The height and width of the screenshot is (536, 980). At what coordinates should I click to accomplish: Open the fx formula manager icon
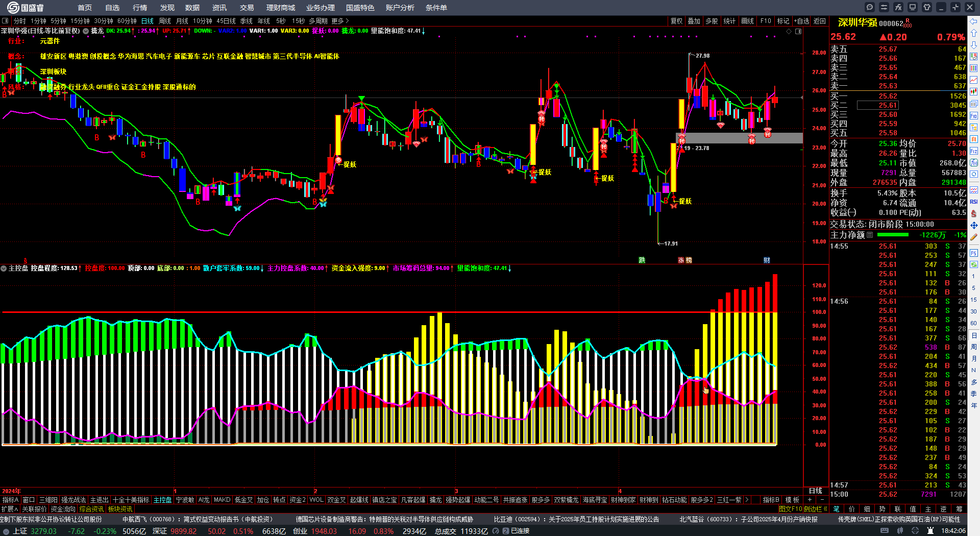[898, 7]
